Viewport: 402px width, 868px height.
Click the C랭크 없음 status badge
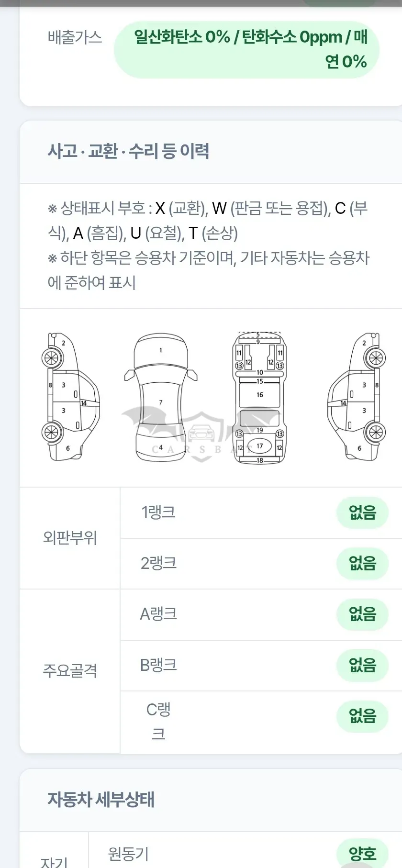(x=362, y=716)
